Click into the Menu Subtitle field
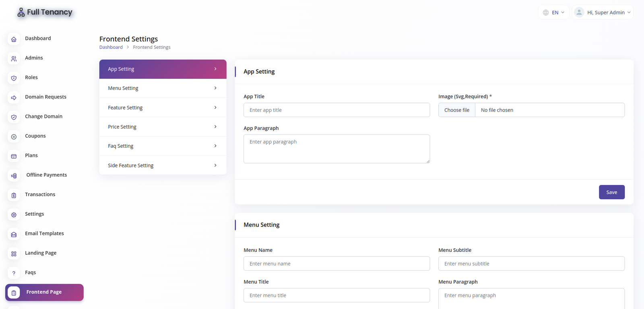Viewport: 644px width, 309px height. (x=531, y=264)
